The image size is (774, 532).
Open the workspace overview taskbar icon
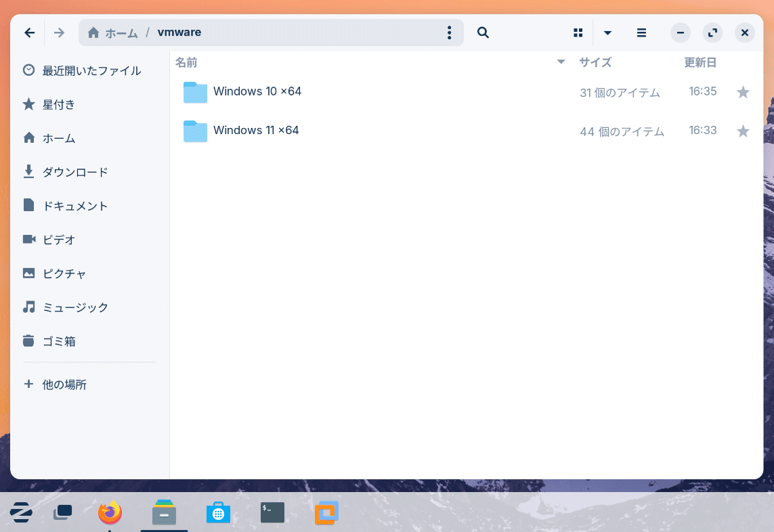63,512
